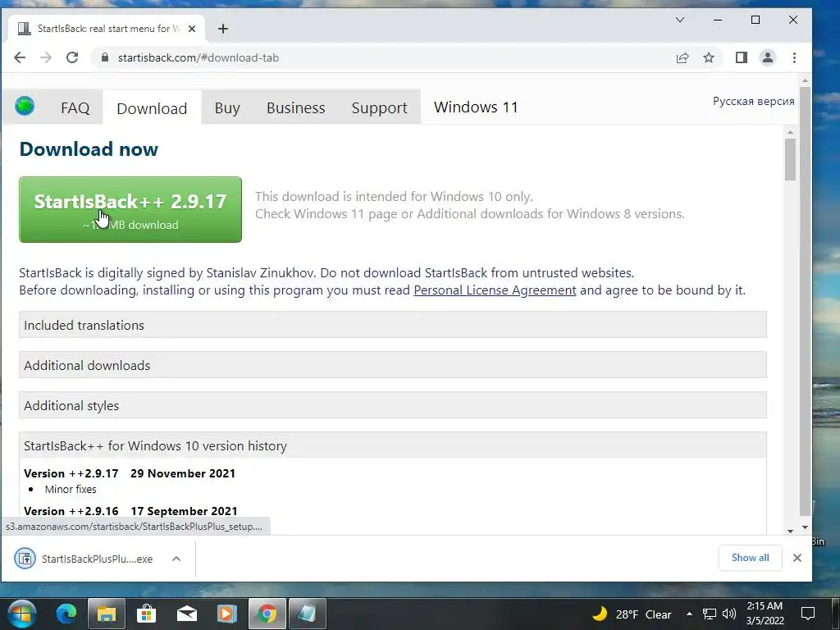Open the notification center icon
The image size is (840, 630).
pyautogui.click(x=808, y=614)
